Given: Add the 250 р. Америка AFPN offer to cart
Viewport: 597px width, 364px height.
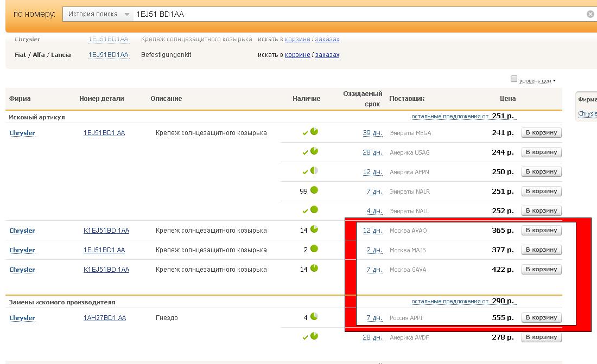Looking at the screenshot, I should [542, 171].
